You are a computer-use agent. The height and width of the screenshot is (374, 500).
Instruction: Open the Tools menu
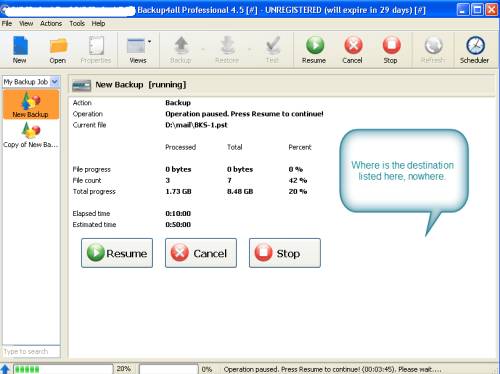77,23
